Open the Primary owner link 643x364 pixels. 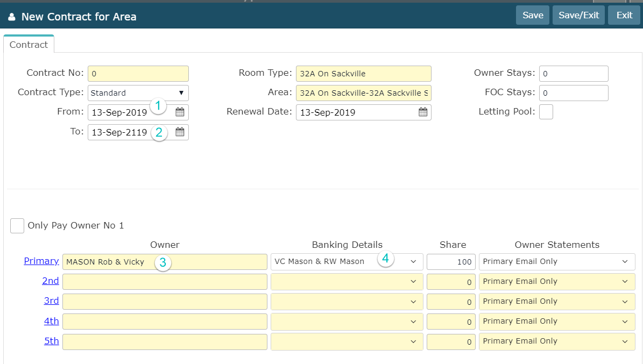click(41, 261)
